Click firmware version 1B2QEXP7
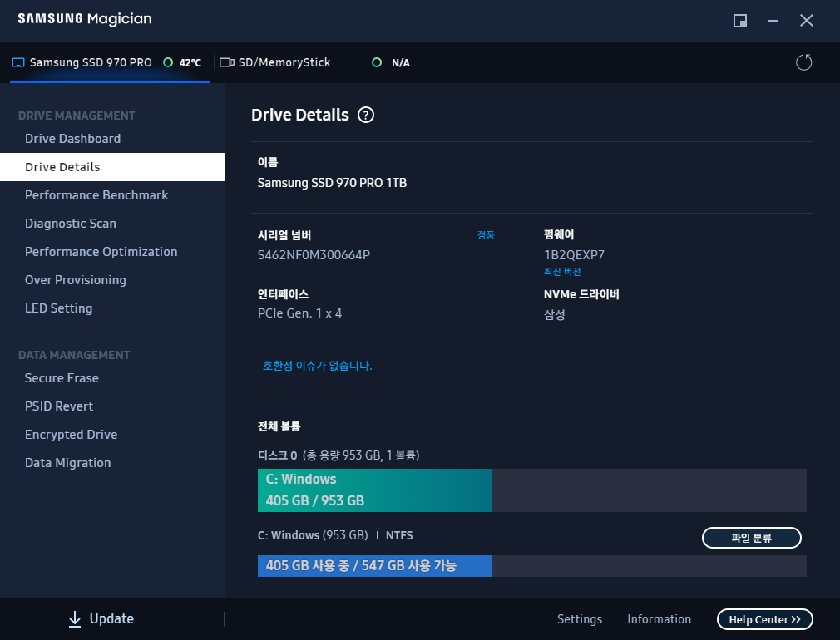 (x=574, y=255)
